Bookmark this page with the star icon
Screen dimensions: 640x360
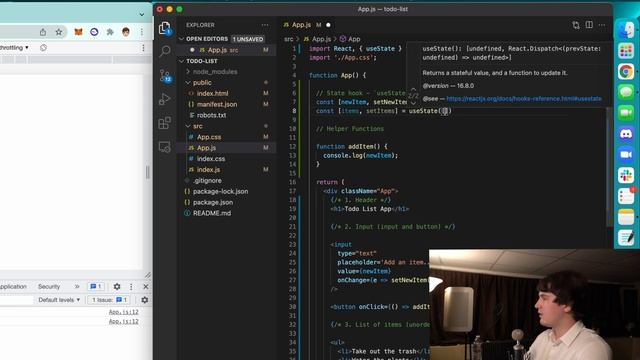(x=59, y=32)
